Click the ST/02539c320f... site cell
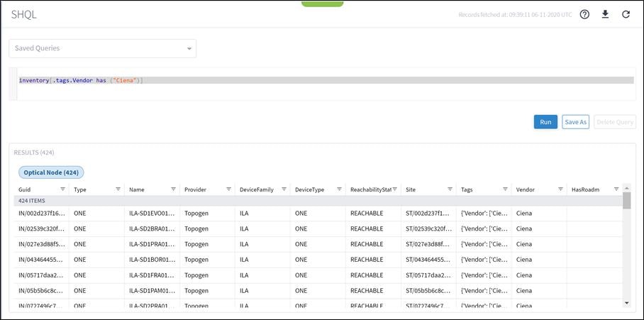The image size is (644, 320). [429, 228]
